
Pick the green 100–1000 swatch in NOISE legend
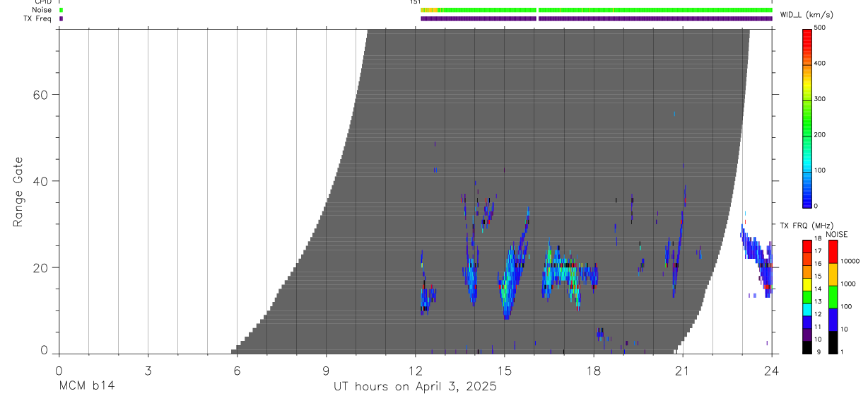click(833, 296)
